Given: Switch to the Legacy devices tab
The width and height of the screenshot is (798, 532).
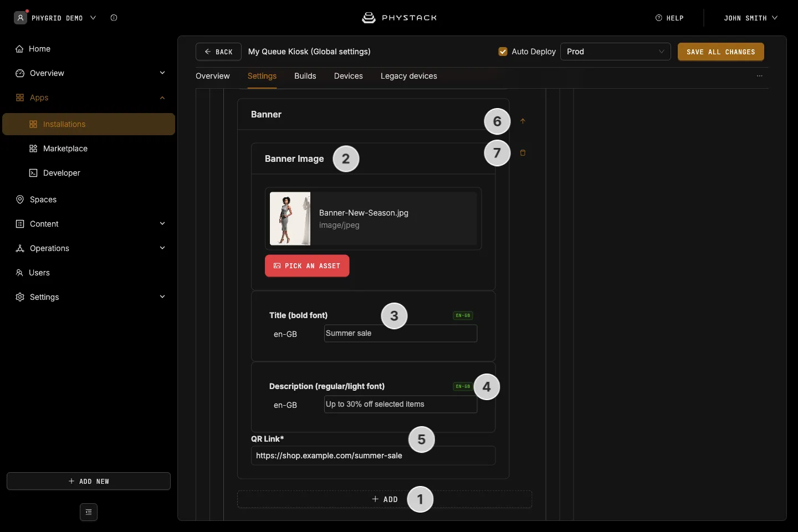Looking at the screenshot, I should (x=409, y=76).
